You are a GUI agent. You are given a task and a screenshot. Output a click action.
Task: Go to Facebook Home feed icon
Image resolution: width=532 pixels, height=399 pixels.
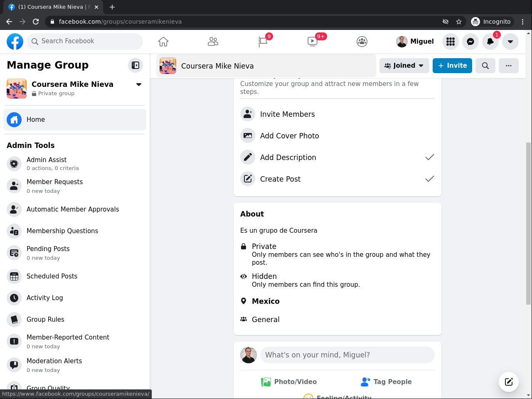coord(163,42)
